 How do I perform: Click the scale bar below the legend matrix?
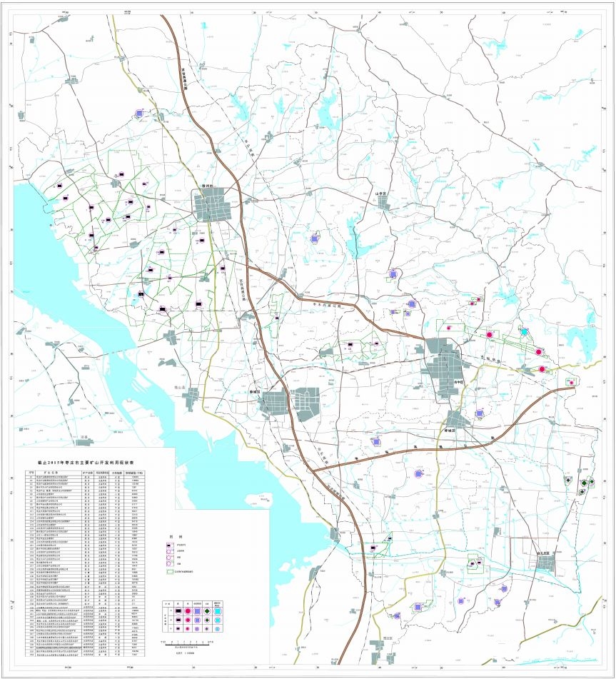(186, 645)
